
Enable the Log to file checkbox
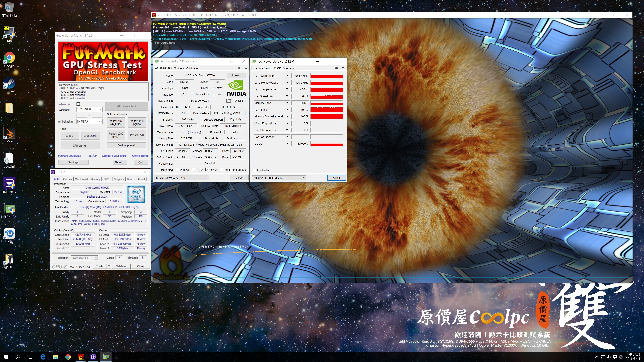[x=255, y=170]
